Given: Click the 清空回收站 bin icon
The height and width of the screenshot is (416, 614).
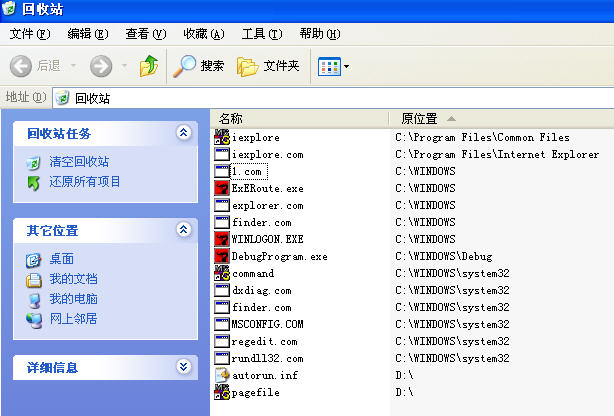Looking at the screenshot, I should (x=33, y=163).
